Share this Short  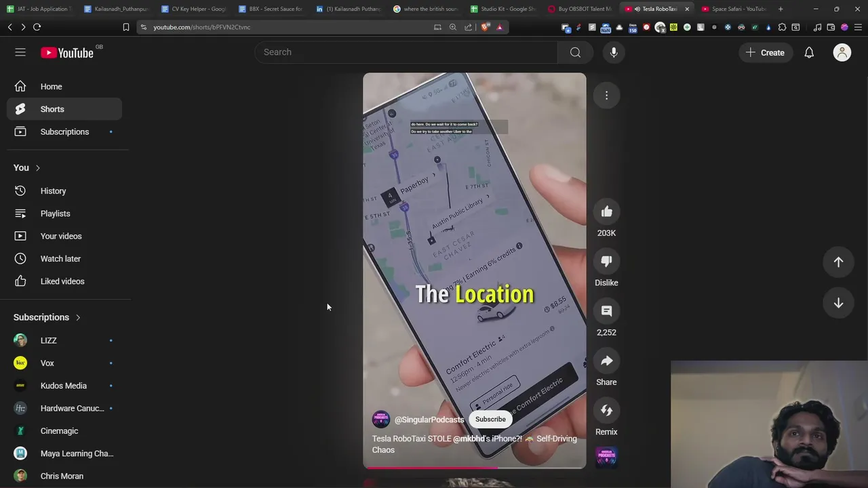coord(606,361)
